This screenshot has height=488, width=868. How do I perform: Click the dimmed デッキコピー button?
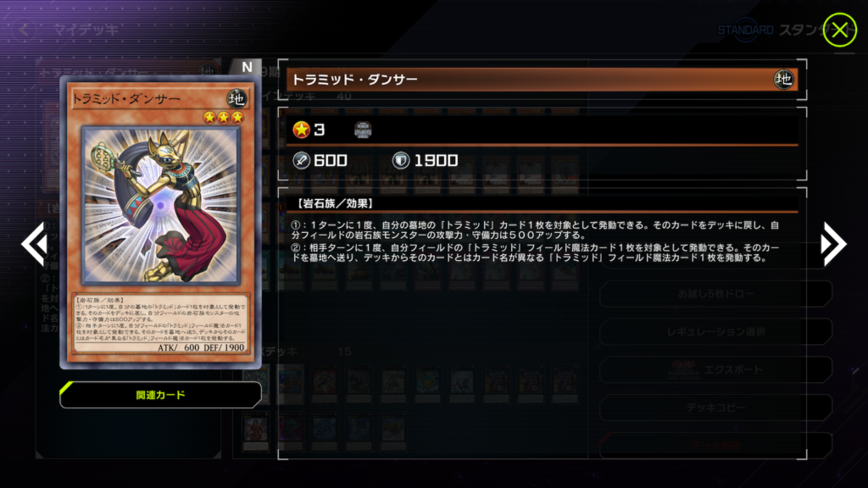tap(715, 408)
